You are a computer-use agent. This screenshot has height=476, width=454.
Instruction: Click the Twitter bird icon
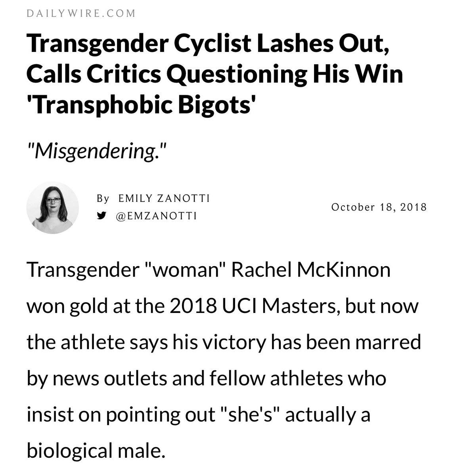click(101, 216)
